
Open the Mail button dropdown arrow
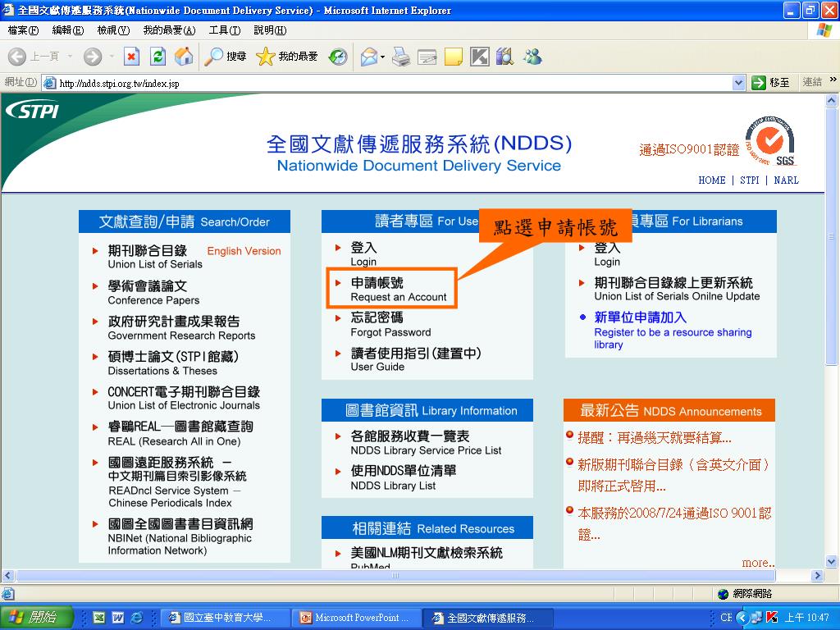point(382,57)
